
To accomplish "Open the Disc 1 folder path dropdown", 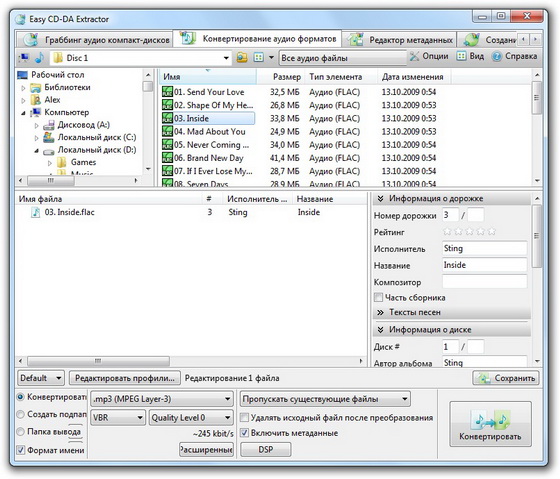I will coord(226,58).
